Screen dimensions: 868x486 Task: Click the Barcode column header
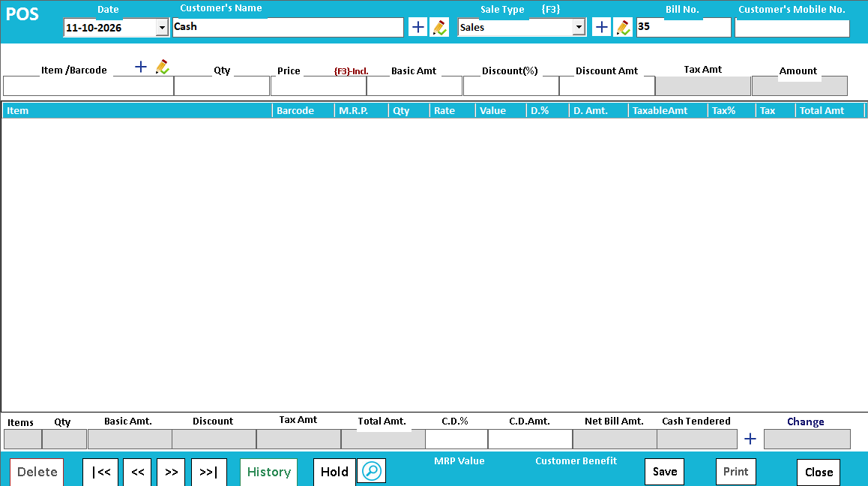point(304,111)
